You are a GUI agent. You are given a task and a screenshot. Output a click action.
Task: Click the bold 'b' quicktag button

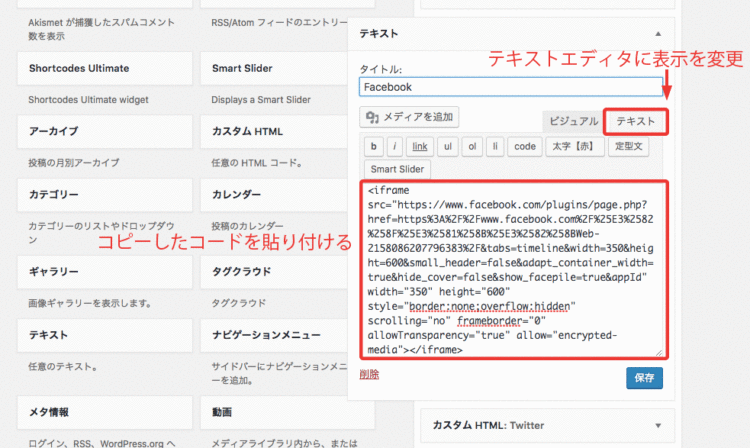pyautogui.click(x=372, y=146)
